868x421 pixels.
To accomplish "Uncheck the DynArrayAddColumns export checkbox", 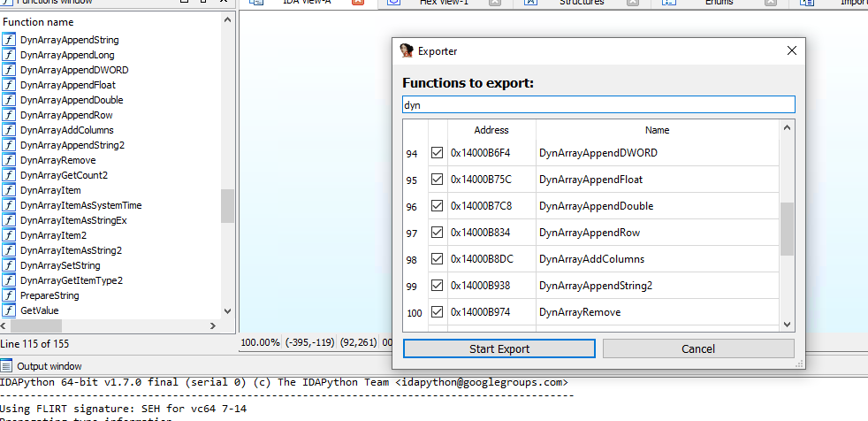I will coord(438,258).
